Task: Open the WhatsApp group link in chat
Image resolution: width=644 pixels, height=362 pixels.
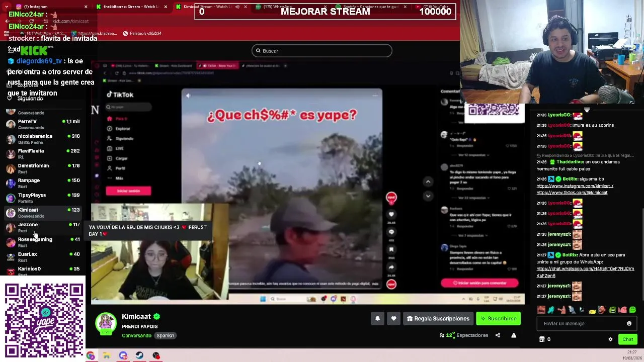Action: [585, 272]
